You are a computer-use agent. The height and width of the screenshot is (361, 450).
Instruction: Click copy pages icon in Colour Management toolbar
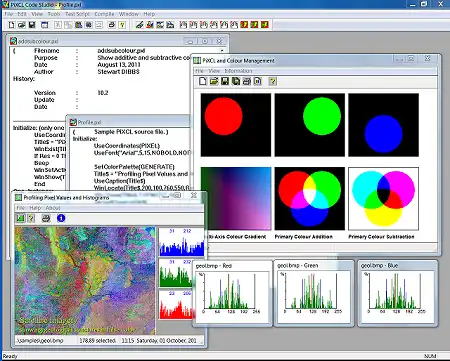pyautogui.click(x=236, y=81)
